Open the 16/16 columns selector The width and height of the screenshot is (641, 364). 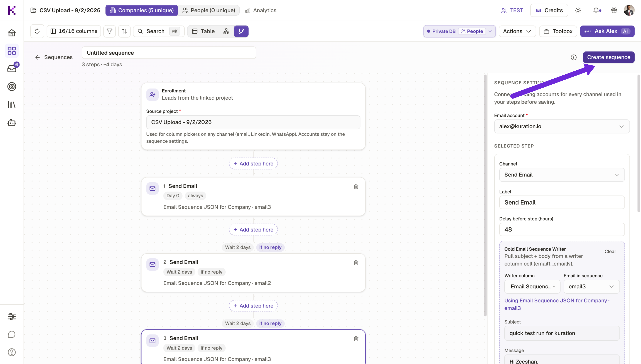point(74,31)
